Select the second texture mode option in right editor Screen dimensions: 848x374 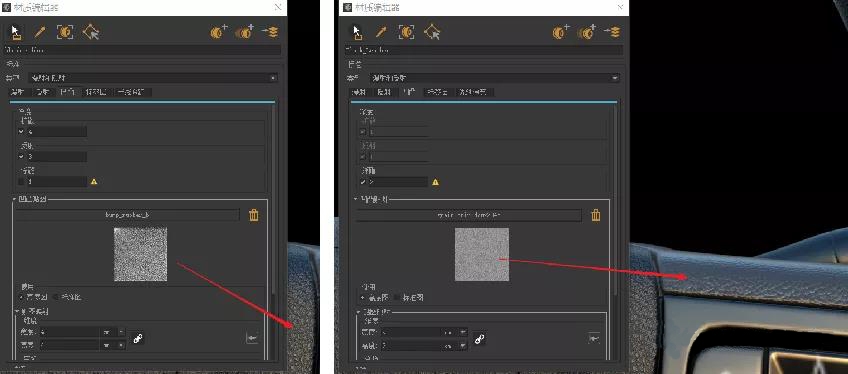398,298
